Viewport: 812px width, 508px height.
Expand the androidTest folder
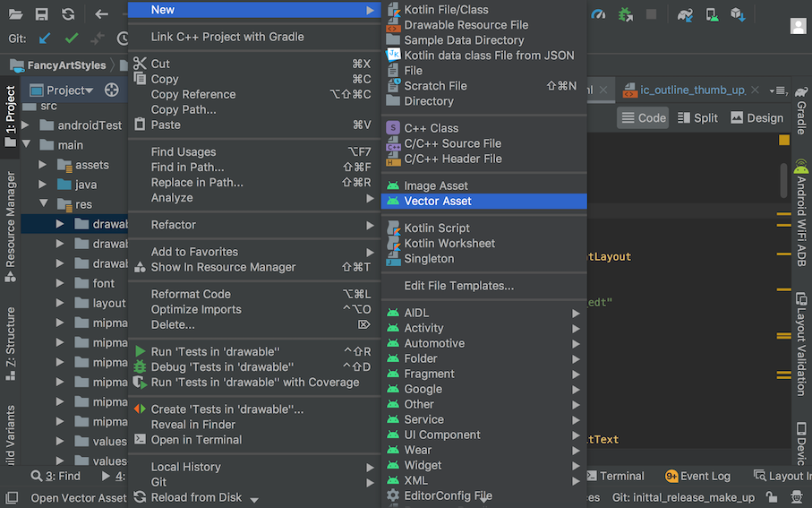click(x=25, y=125)
